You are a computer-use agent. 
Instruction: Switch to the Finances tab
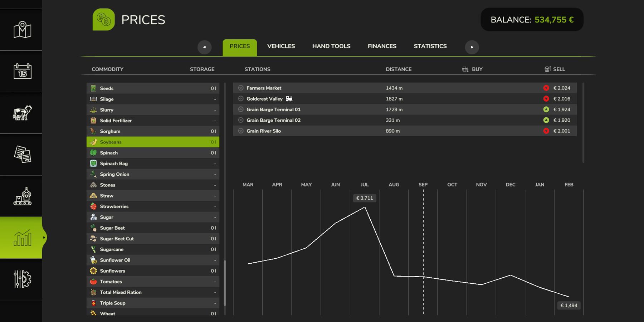click(x=382, y=46)
